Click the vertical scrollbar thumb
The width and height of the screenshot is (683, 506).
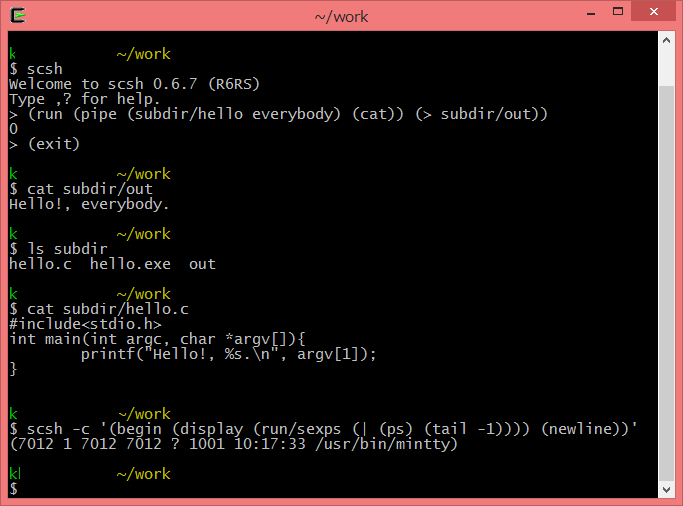(667, 270)
